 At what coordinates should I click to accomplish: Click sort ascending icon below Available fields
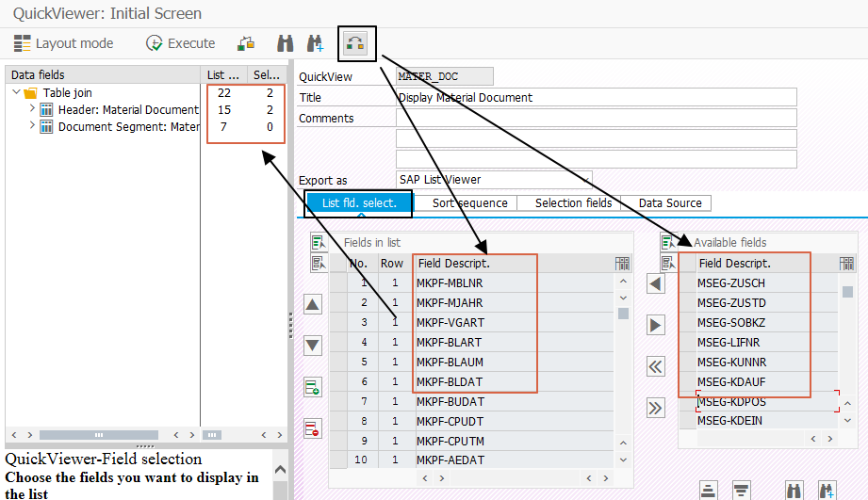pyautogui.click(x=708, y=490)
